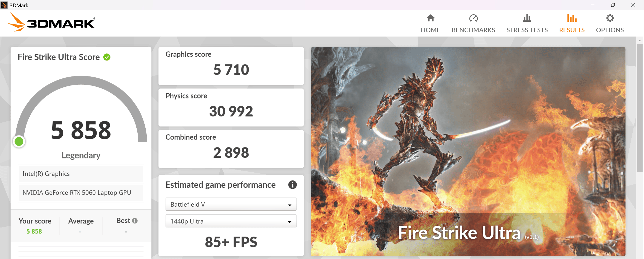Click the scrollbar up arrow
Screen dimensions: 644x259
point(640,40)
